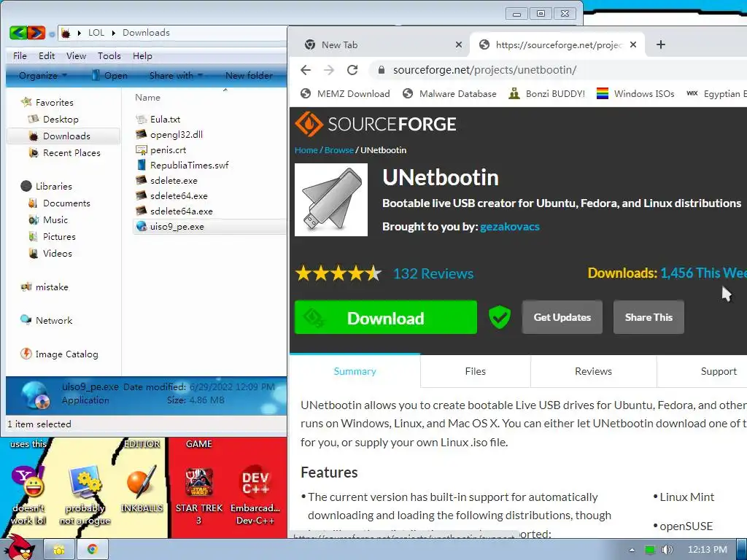This screenshot has height=560, width=747.
Task: Open the Help menu
Action: click(x=142, y=55)
